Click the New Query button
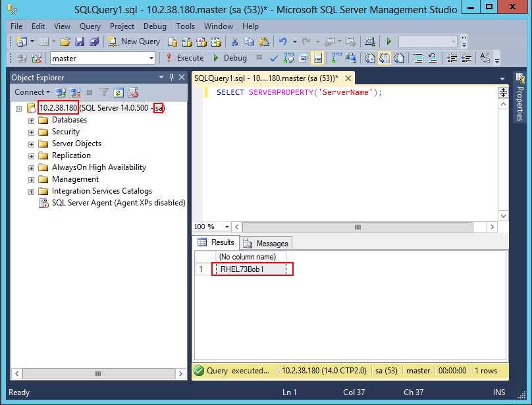Image resolution: width=532 pixels, height=405 pixels. pos(134,41)
